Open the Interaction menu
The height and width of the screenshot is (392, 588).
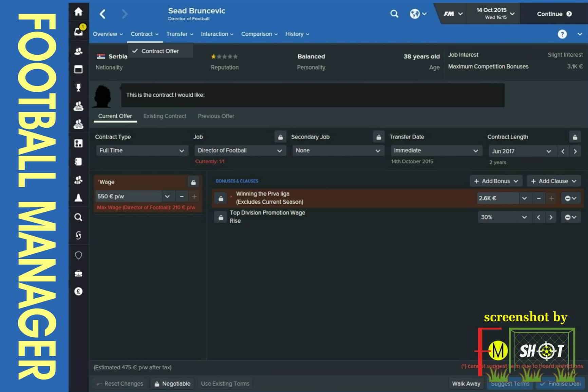point(217,34)
